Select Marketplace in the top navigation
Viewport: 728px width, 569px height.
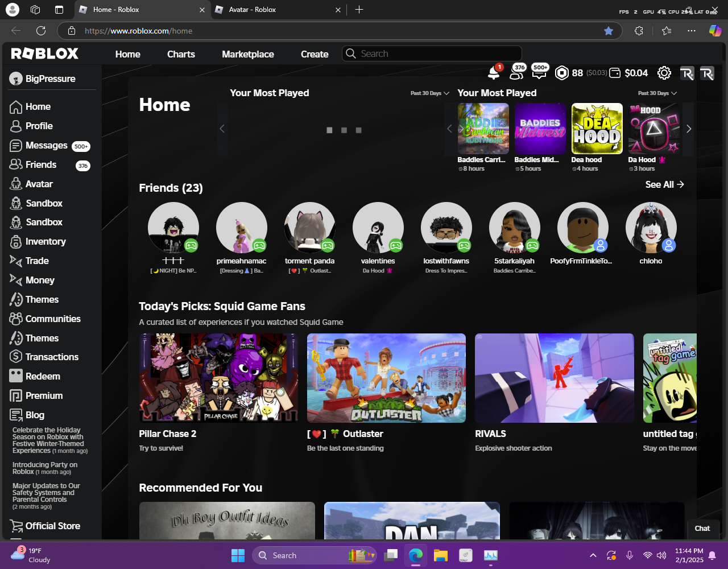248,54
